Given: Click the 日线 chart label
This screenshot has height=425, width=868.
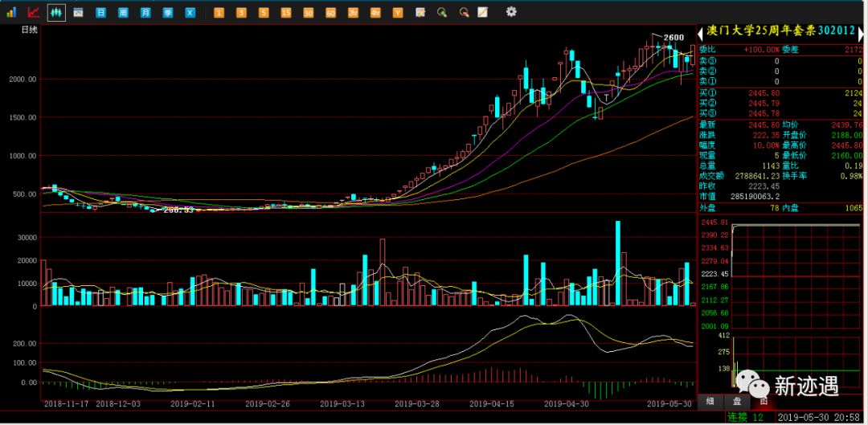Looking at the screenshot, I should click(30, 30).
